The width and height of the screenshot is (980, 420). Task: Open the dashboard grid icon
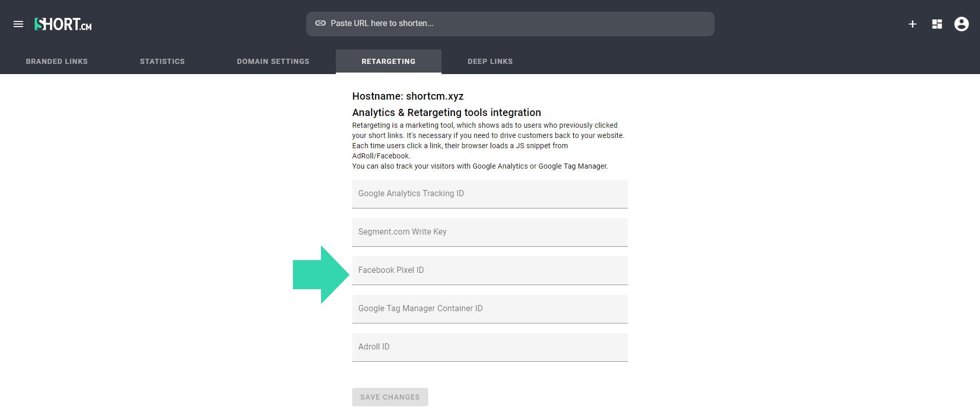[937, 24]
